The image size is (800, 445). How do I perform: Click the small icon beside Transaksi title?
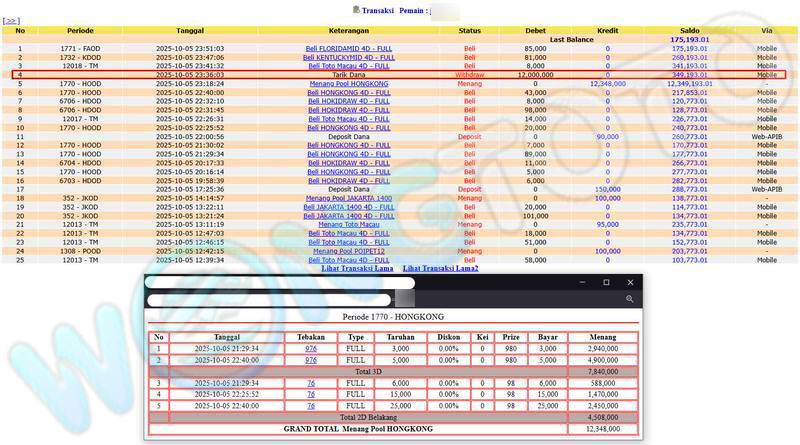pyautogui.click(x=356, y=9)
